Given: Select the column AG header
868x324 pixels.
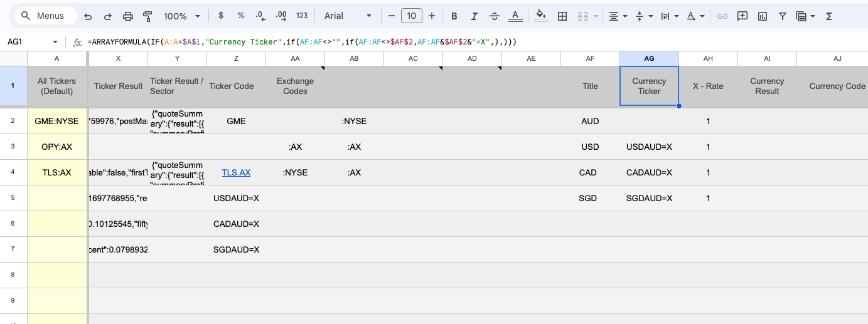Looking at the screenshot, I should pos(649,58).
